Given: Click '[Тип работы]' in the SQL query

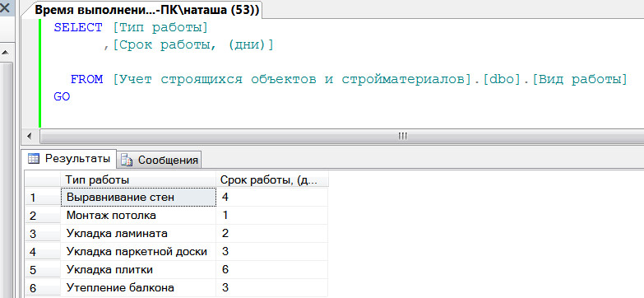Looking at the screenshot, I should pyautogui.click(x=160, y=28).
